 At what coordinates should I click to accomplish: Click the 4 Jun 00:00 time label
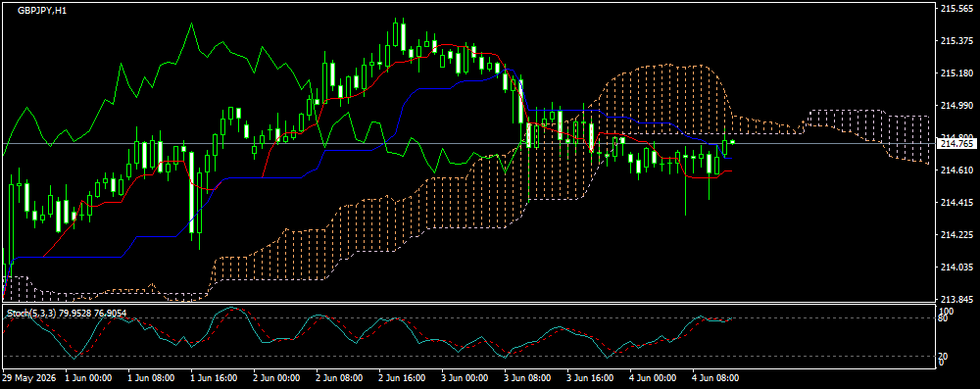coord(653,378)
